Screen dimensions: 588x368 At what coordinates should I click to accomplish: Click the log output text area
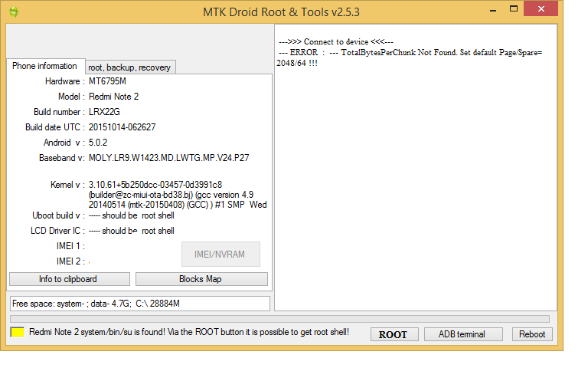coord(416,167)
